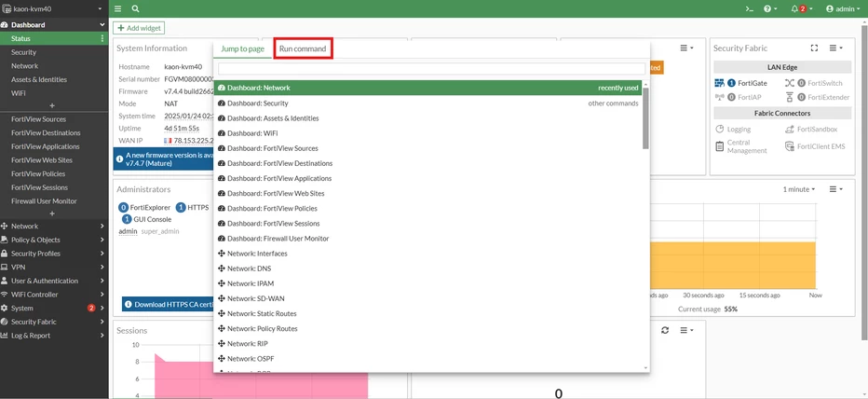Expand the User & Authentication menu
Image resolution: width=868 pixels, height=399 pixels.
click(53, 281)
